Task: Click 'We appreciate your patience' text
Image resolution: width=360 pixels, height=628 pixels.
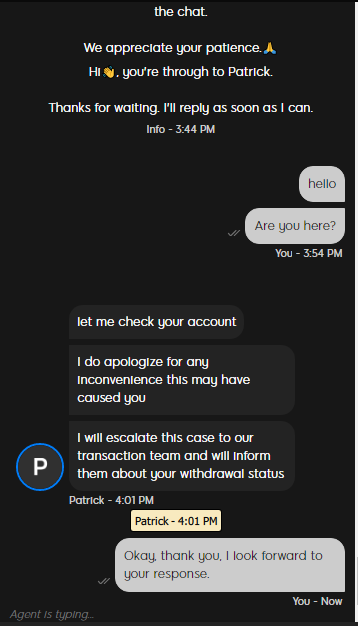Action: point(173,48)
